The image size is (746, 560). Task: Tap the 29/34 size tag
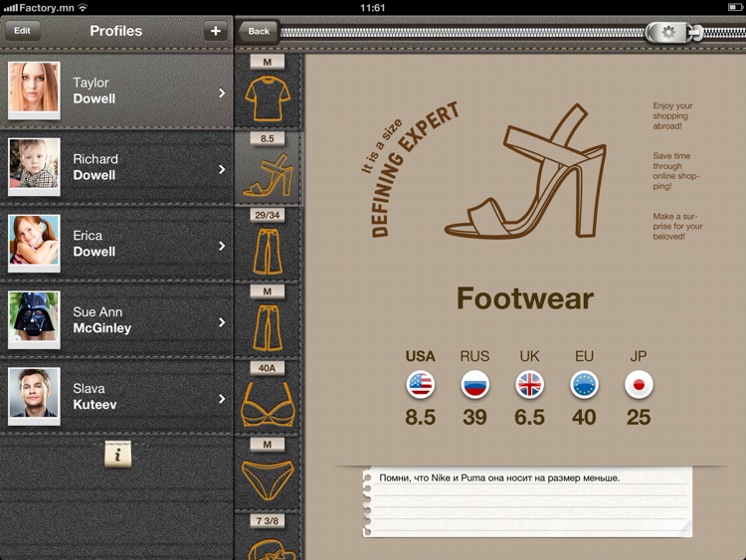268,215
